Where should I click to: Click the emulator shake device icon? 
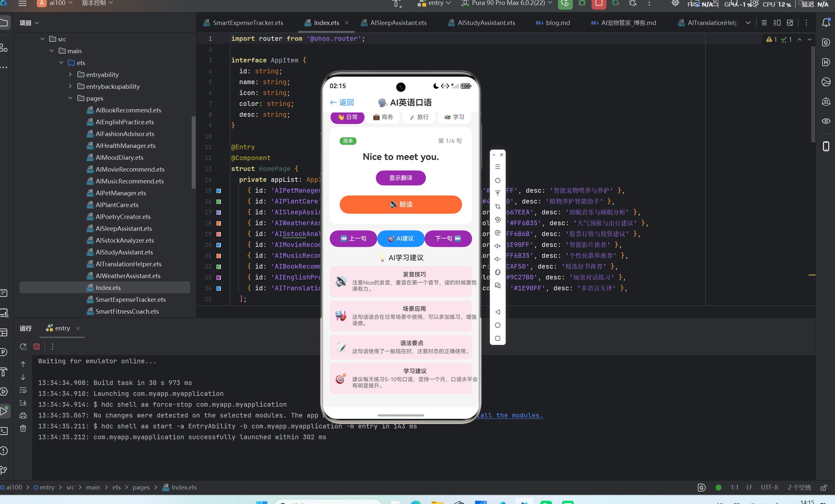click(497, 272)
